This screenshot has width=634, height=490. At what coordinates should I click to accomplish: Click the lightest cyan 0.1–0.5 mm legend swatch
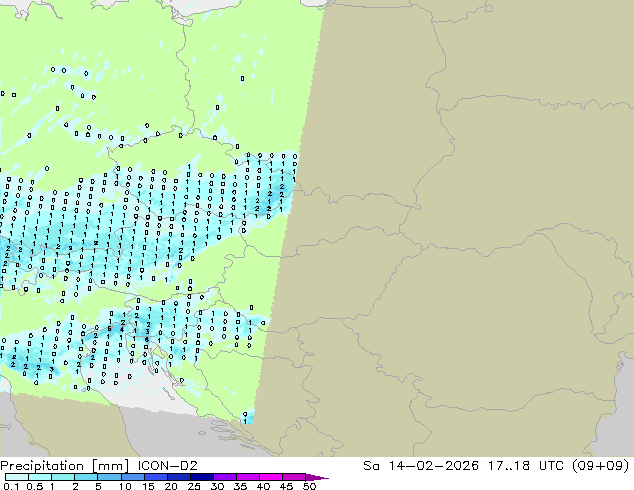[17, 477]
